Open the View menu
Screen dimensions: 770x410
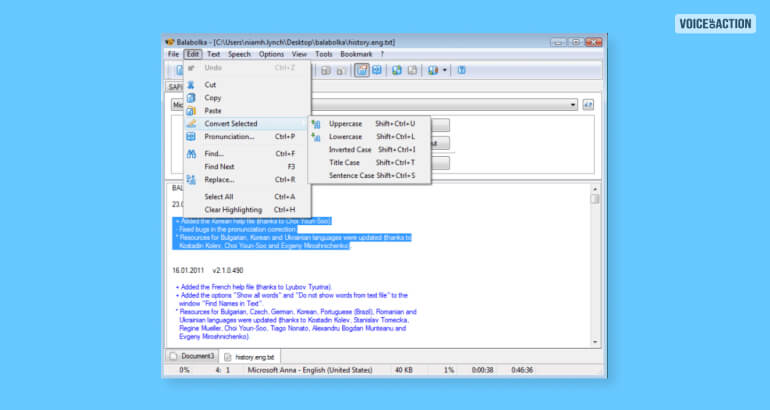coord(299,54)
